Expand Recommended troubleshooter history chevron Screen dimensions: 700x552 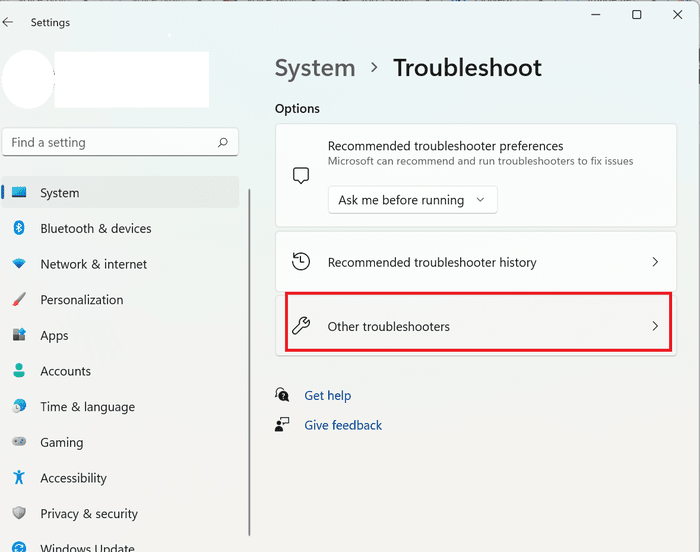655,262
